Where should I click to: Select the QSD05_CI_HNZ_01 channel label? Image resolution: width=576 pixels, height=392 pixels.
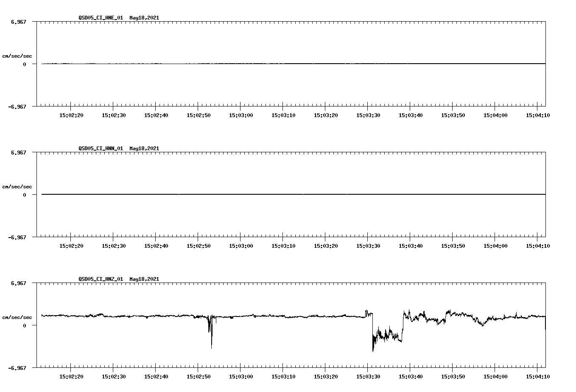click(x=101, y=279)
